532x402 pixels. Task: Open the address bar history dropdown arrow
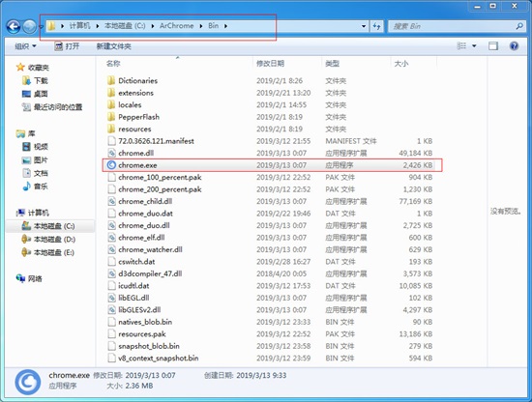(364, 26)
